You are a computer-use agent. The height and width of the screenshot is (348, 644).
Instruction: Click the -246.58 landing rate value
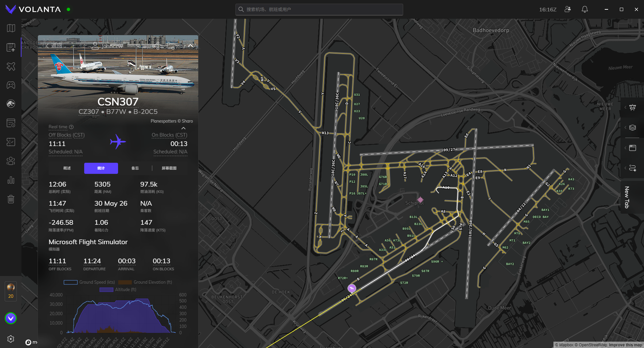click(61, 222)
